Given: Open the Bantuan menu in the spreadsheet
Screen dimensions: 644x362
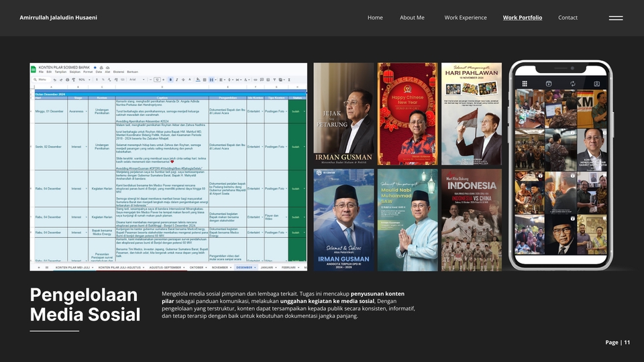Looking at the screenshot, I should pyautogui.click(x=133, y=72).
